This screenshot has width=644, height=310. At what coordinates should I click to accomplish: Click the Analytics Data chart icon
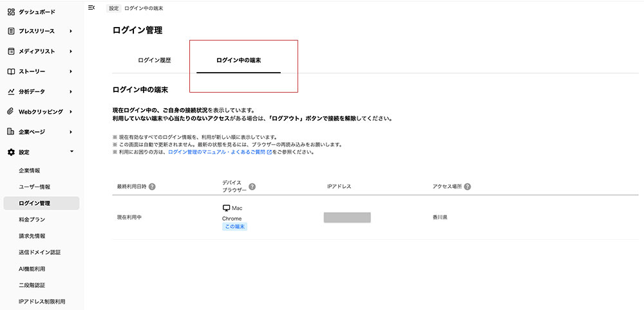pos(11,91)
